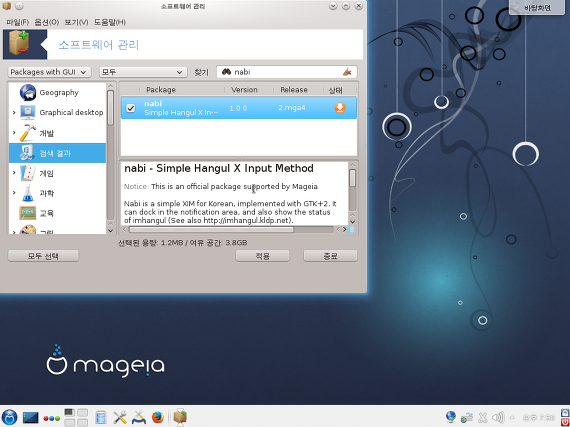Screen dimensions: 570x427
Task: Click the description scroll right arrow
Action: coord(345,230)
